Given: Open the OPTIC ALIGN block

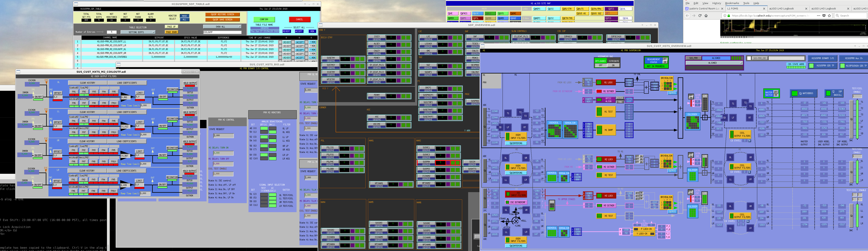Looking at the screenshot, I should [606, 100].
